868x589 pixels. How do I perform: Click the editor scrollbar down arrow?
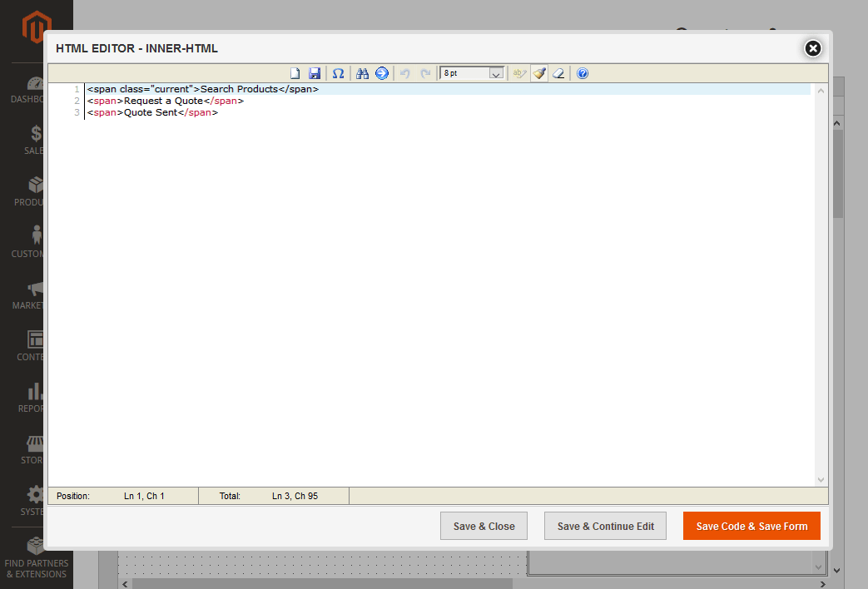pos(821,479)
